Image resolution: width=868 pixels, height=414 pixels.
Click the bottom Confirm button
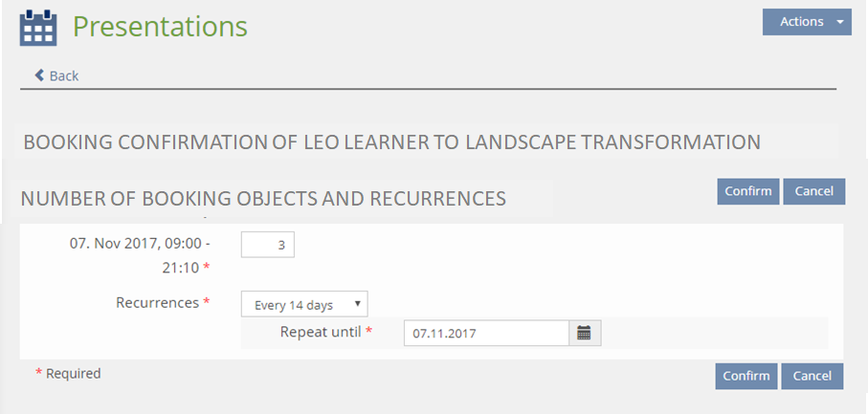click(x=746, y=376)
